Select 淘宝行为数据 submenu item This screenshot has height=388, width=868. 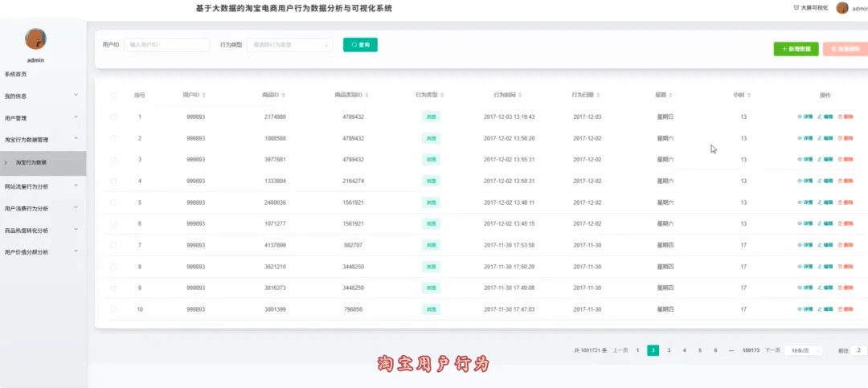(x=43, y=163)
